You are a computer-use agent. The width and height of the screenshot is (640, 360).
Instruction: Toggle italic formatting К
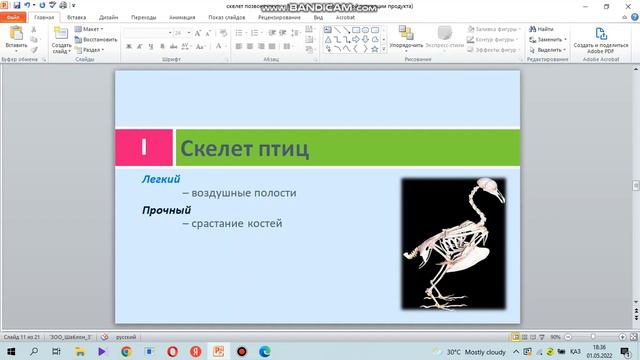[x=140, y=47]
